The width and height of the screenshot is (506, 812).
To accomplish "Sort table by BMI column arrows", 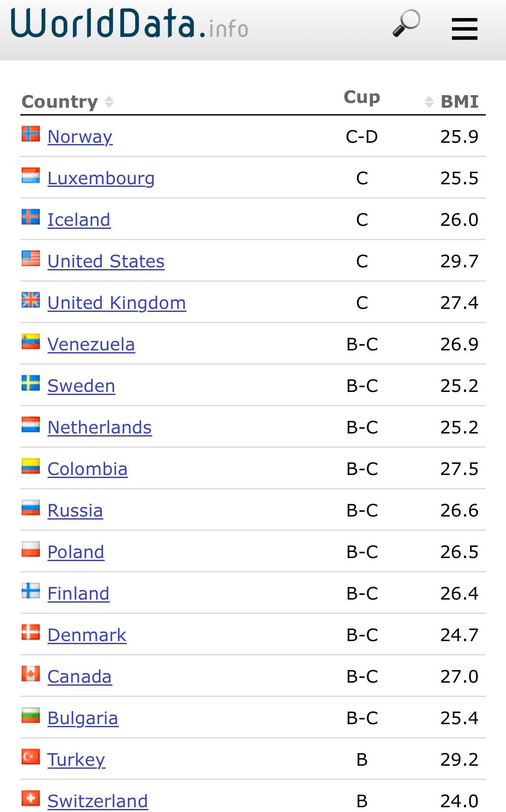I will [x=429, y=102].
